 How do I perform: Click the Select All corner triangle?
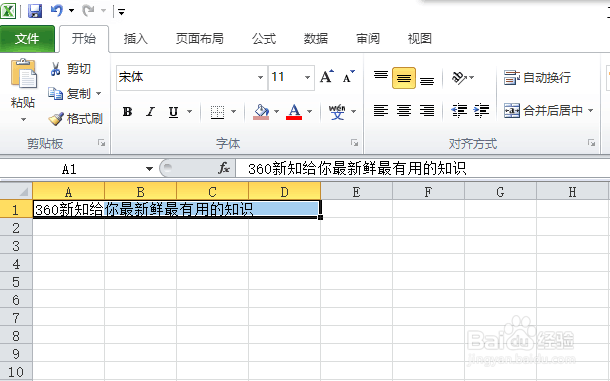point(16,191)
